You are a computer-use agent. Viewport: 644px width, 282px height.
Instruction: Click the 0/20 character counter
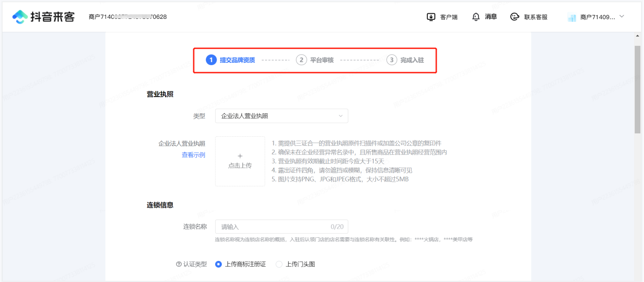337,227
